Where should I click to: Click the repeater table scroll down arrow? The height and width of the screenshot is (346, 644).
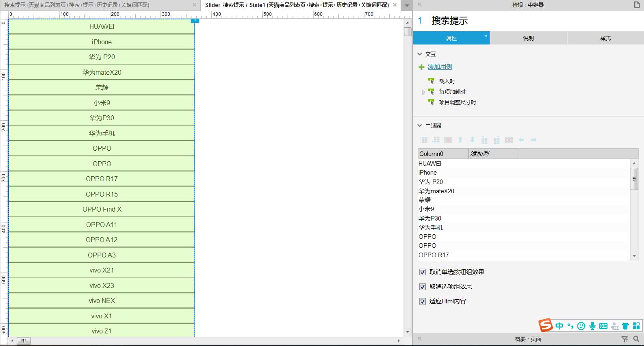tap(634, 256)
